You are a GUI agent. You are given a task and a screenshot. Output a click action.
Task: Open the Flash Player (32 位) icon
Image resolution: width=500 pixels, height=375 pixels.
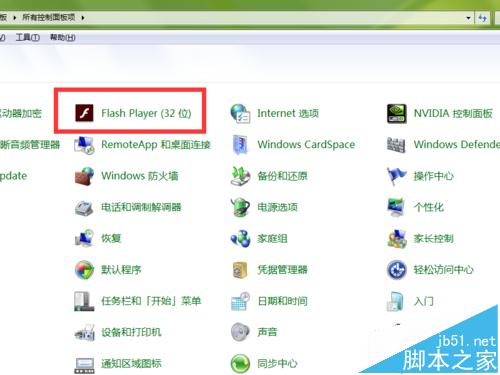pyautogui.click(x=84, y=113)
